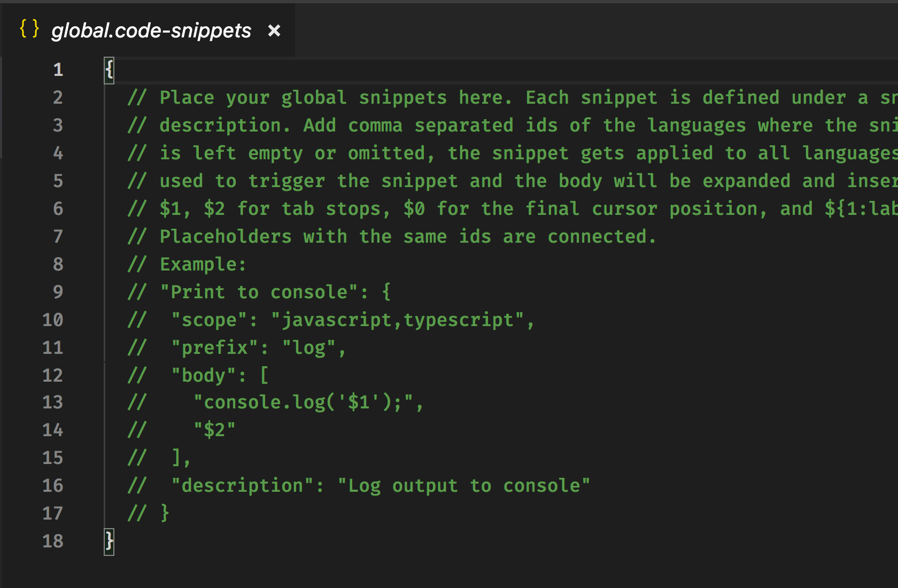Image resolution: width=898 pixels, height=588 pixels.
Task: Click line number 9 in the gutter
Action: click(x=57, y=292)
